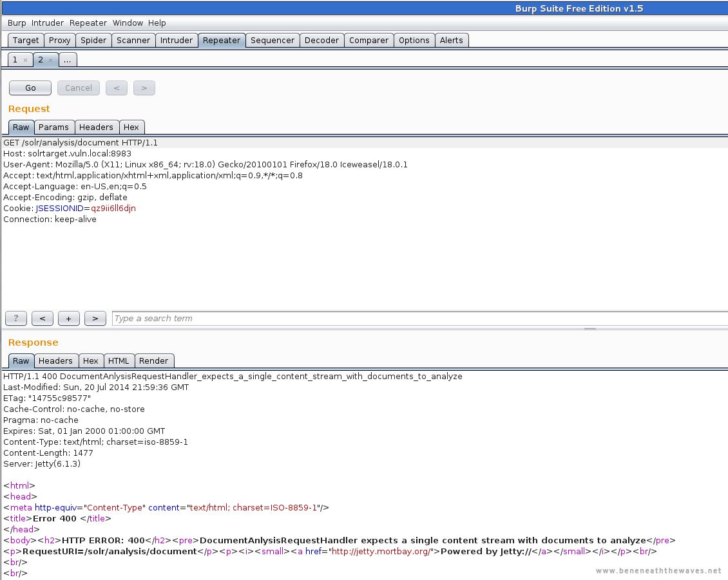This screenshot has width=728, height=580.
Task: Switch to the Scanner tab
Action: click(x=133, y=41)
